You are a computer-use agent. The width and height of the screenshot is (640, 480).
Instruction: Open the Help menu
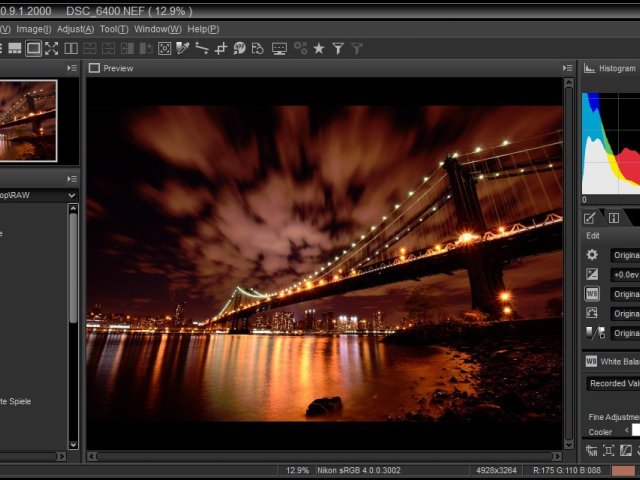(x=203, y=29)
